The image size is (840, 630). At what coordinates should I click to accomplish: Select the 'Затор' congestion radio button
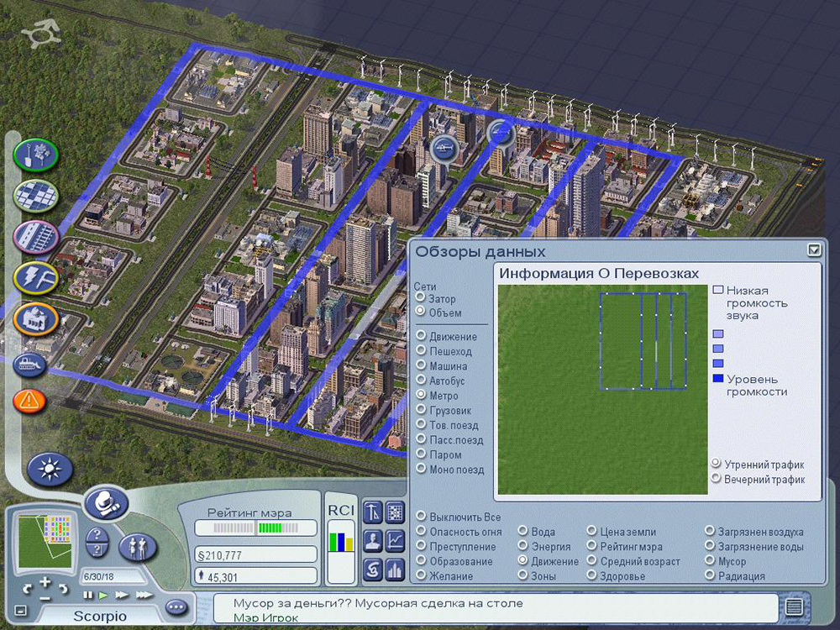click(x=420, y=299)
